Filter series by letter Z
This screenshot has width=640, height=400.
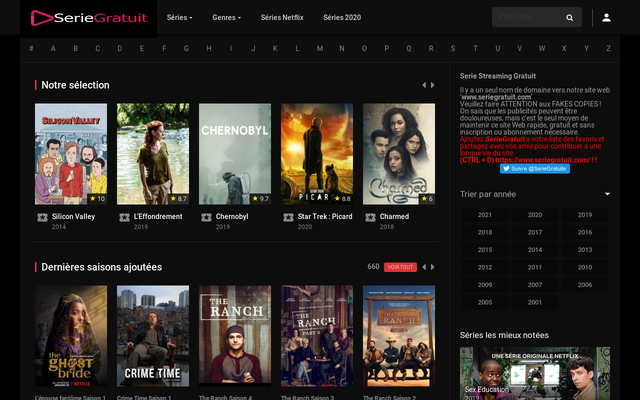[x=608, y=49]
